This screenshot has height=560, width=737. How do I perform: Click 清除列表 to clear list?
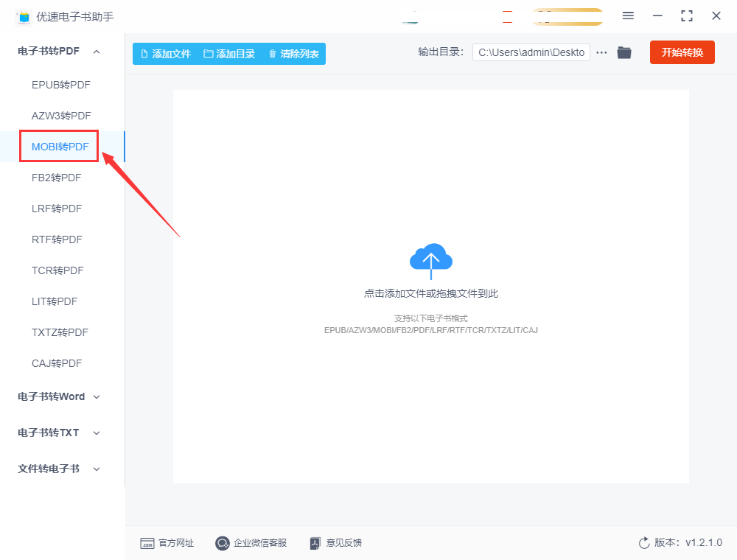coord(293,54)
